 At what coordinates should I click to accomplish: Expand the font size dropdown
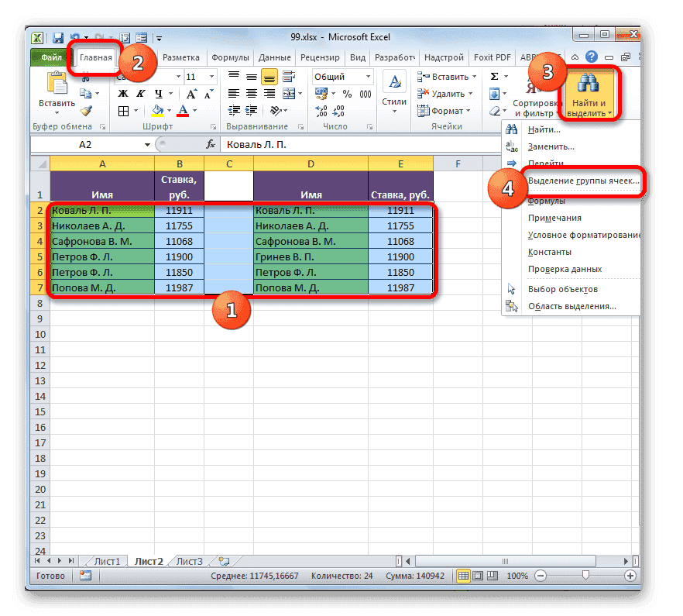click(211, 76)
